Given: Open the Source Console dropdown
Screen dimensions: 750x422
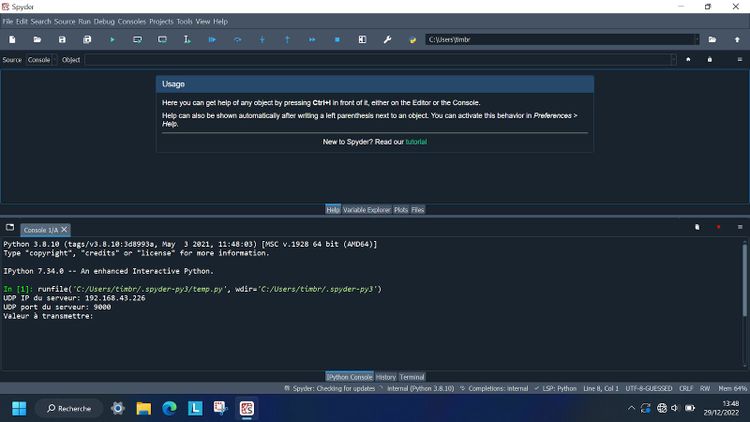Looking at the screenshot, I should pos(39,60).
